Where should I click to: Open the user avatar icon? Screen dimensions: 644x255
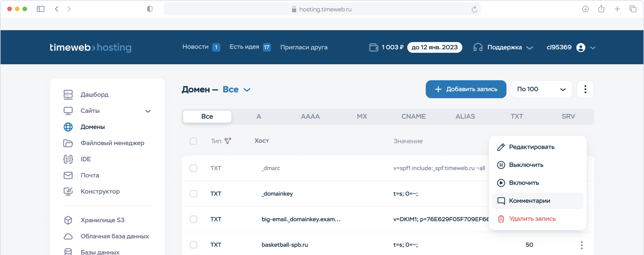point(581,47)
